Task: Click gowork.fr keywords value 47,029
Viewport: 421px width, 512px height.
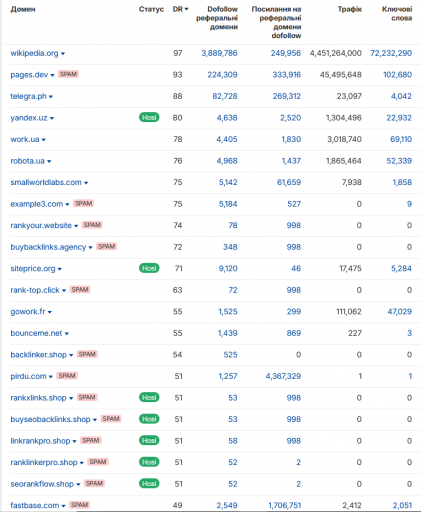Action: tap(400, 312)
